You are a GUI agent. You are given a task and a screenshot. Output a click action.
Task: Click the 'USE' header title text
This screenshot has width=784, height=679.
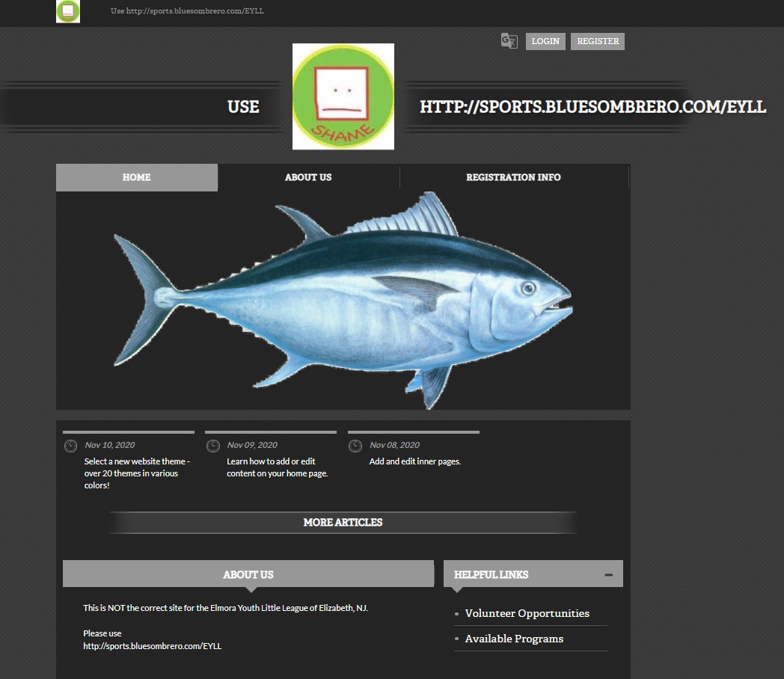click(x=243, y=107)
